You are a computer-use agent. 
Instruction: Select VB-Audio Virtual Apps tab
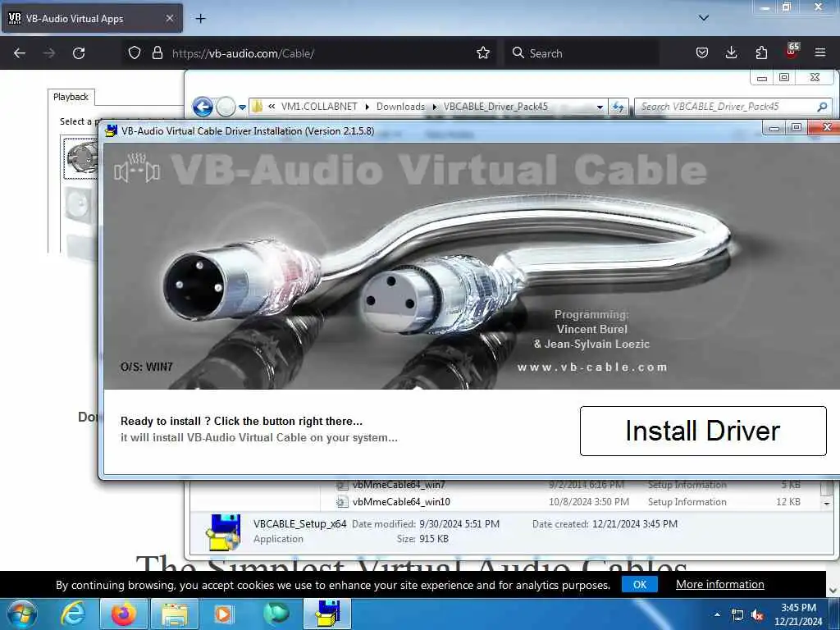point(92,18)
